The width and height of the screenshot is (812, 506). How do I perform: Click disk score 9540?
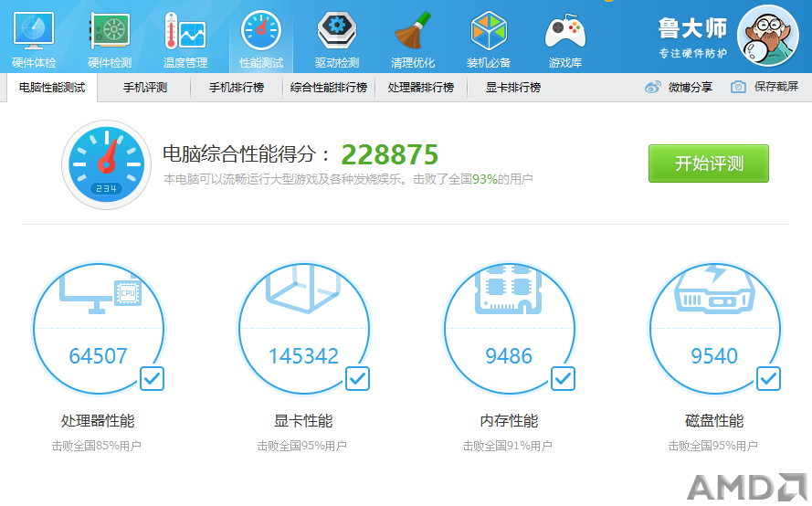click(x=714, y=356)
